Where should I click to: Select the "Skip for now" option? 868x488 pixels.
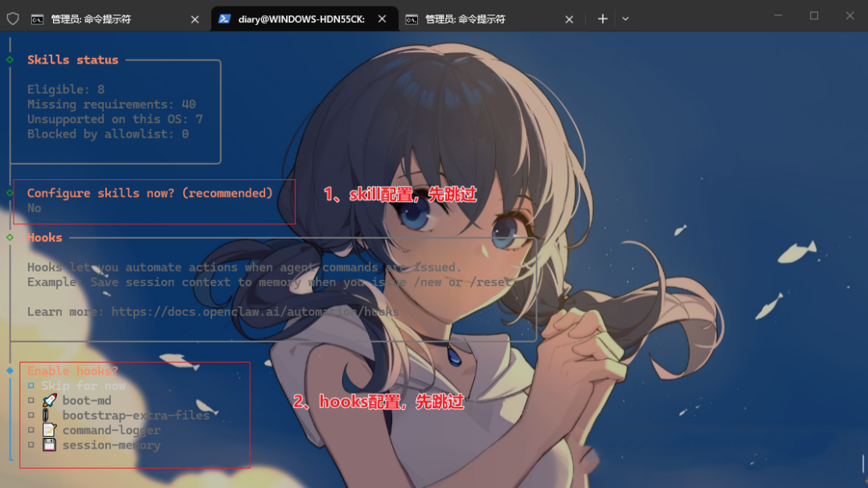tap(84, 385)
